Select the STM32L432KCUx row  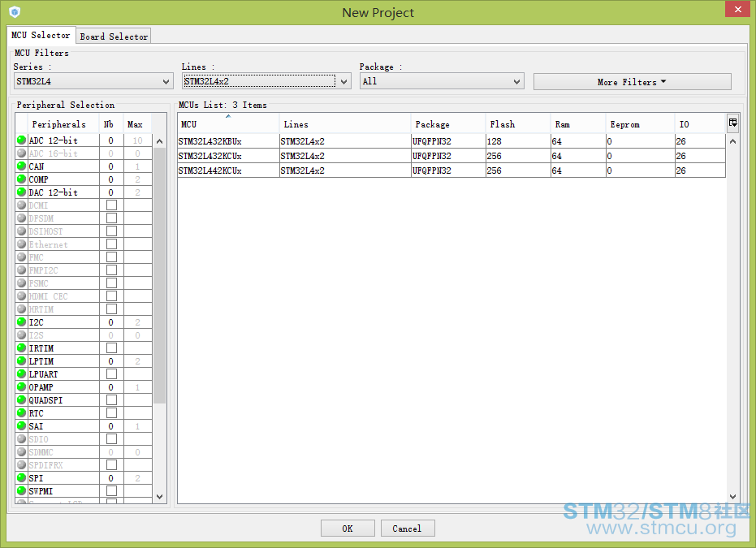[x=451, y=156]
